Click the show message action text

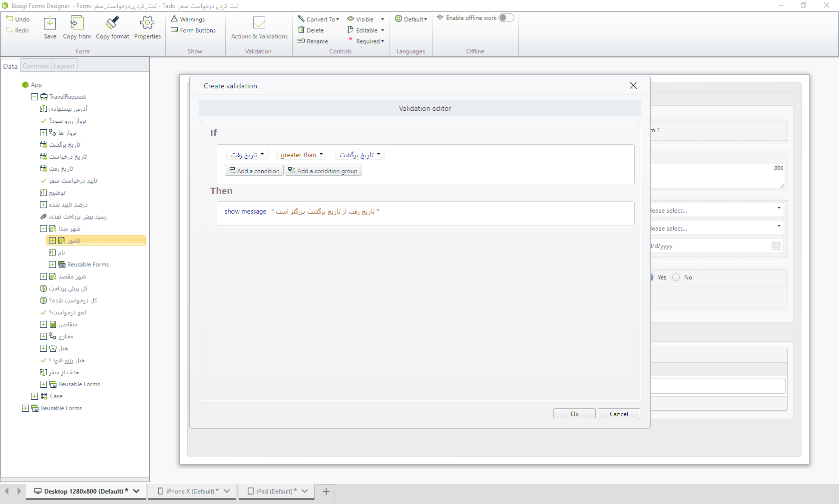tap(245, 212)
